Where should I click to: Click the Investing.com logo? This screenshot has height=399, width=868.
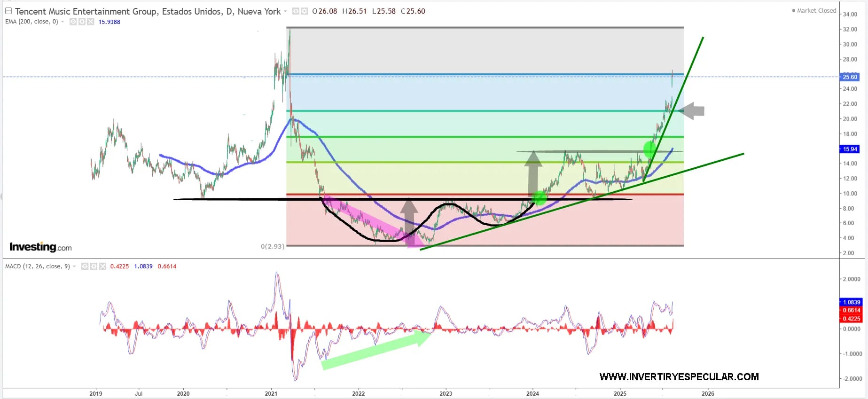point(40,247)
